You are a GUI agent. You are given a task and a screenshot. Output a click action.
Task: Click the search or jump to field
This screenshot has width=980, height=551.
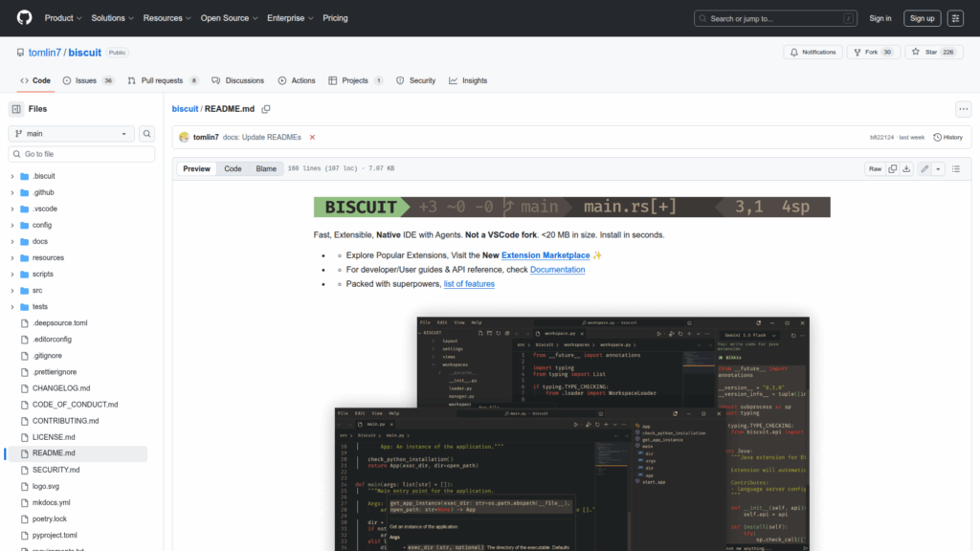pos(775,18)
